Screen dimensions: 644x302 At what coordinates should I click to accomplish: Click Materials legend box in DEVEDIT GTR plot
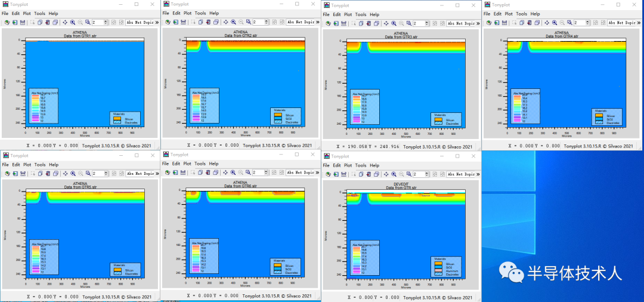pyautogui.click(x=445, y=266)
